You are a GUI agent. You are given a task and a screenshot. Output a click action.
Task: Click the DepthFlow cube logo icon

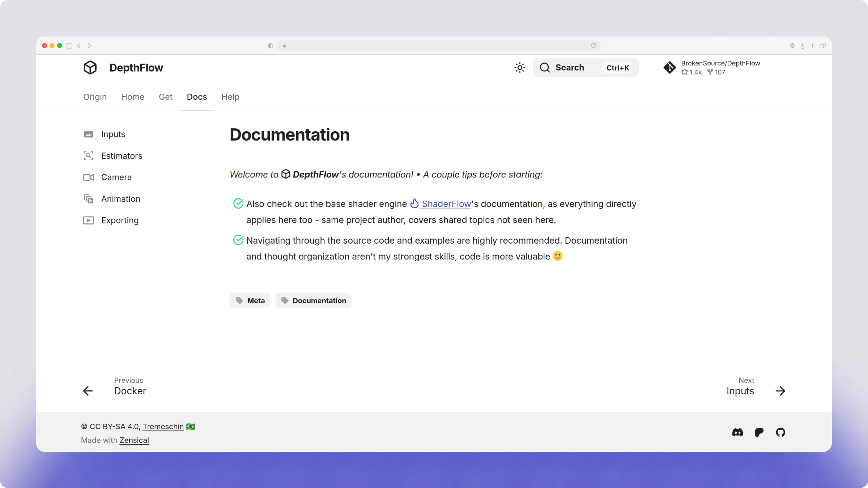[90, 68]
